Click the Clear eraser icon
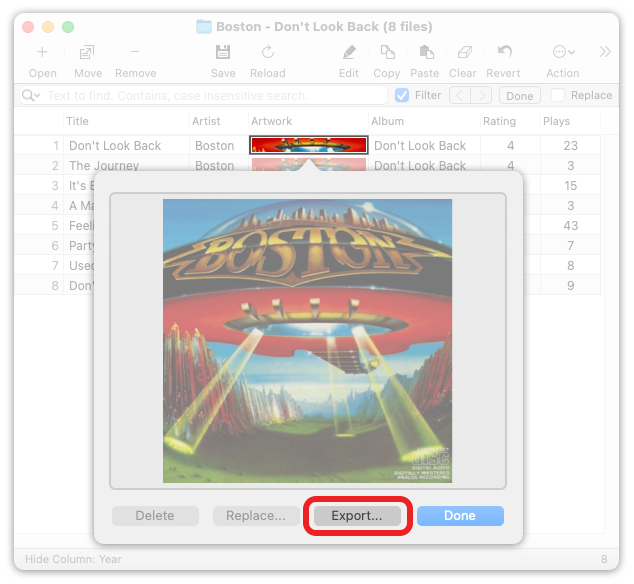The height and width of the screenshot is (584, 634). point(464,52)
